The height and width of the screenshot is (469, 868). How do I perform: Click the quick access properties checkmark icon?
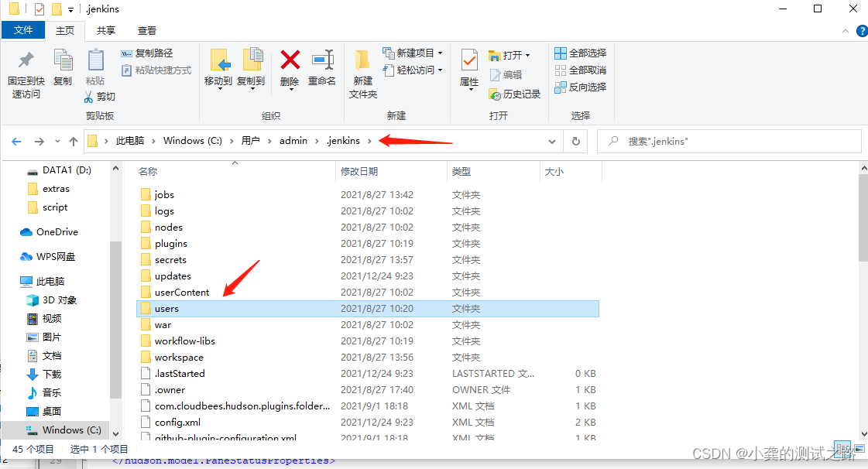pyautogui.click(x=39, y=9)
